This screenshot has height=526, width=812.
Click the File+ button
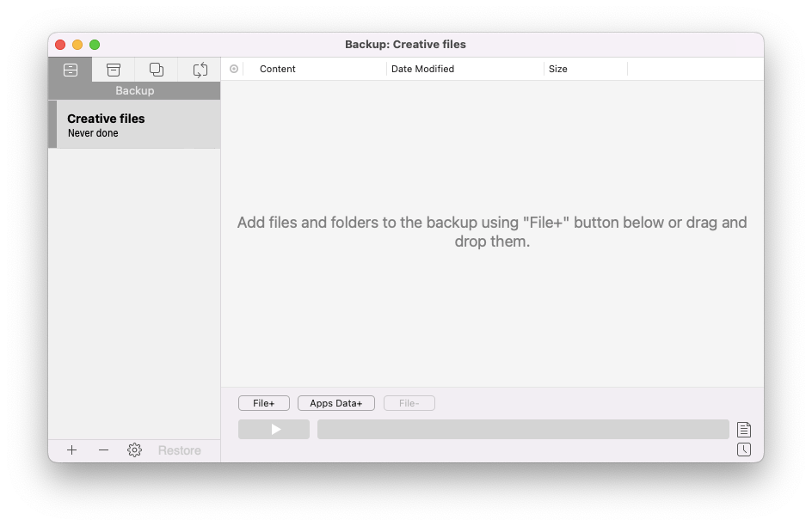pos(264,403)
